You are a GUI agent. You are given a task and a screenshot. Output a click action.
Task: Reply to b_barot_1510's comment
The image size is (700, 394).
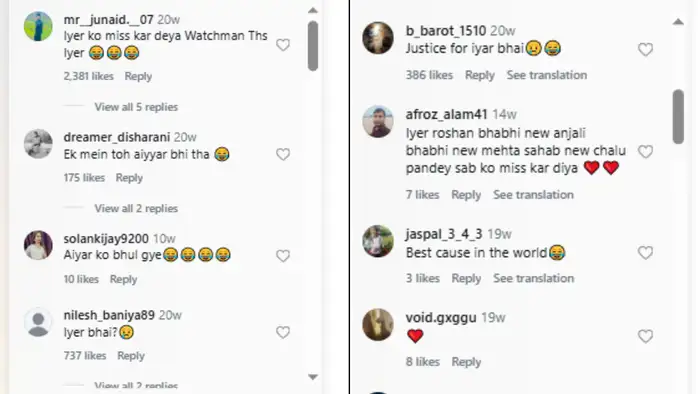point(479,75)
